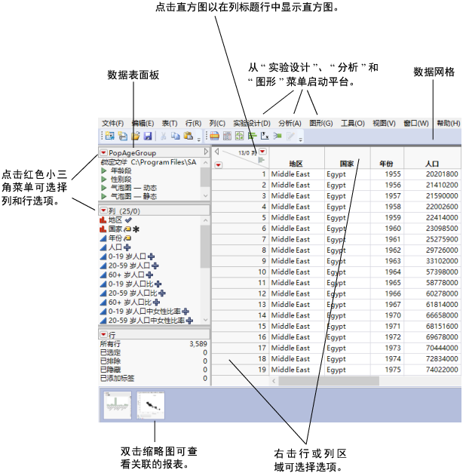Click the plus formula icon next to 60+ 岁人口比
Screen dimensions: 466x476
157,302
